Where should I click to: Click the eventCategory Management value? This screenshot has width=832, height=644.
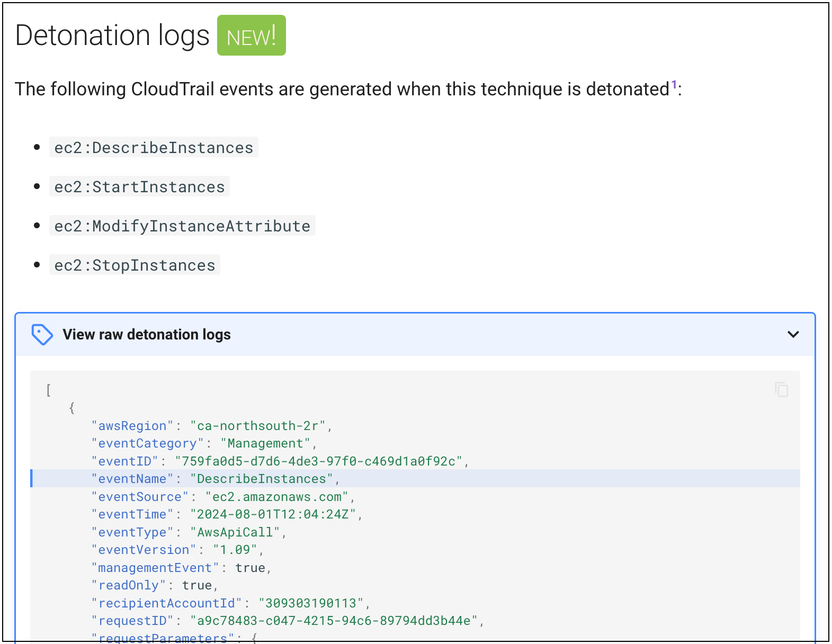265,443
